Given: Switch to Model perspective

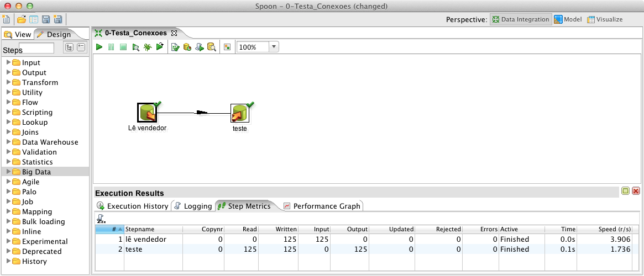Looking at the screenshot, I should [568, 19].
